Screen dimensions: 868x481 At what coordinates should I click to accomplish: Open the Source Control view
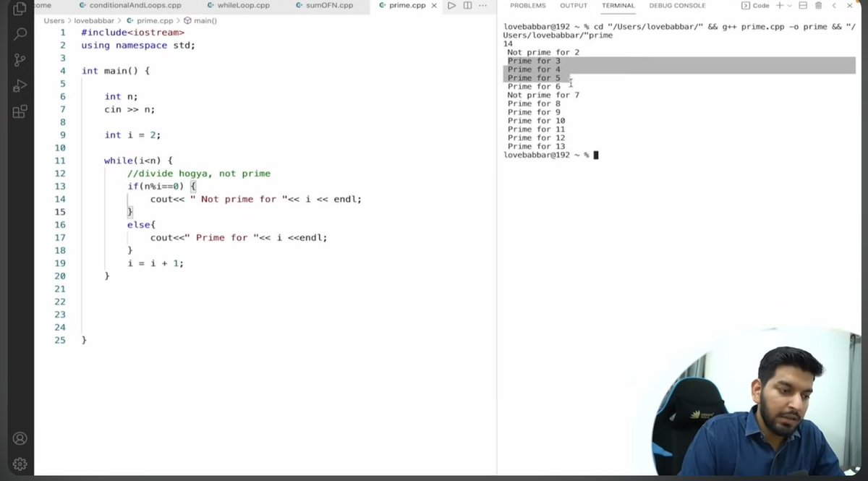pyautogui.click(x=20, y=60)
